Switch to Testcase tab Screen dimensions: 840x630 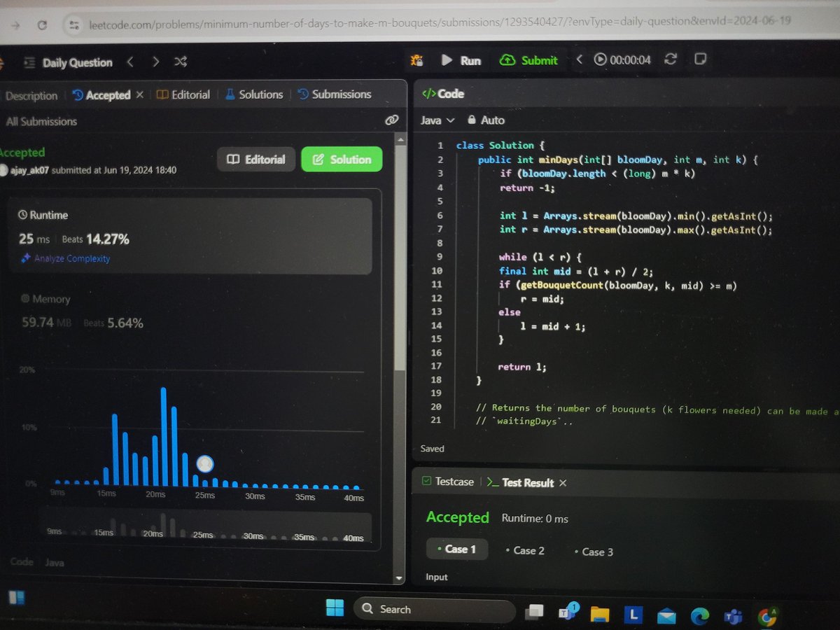click(448, 482)
